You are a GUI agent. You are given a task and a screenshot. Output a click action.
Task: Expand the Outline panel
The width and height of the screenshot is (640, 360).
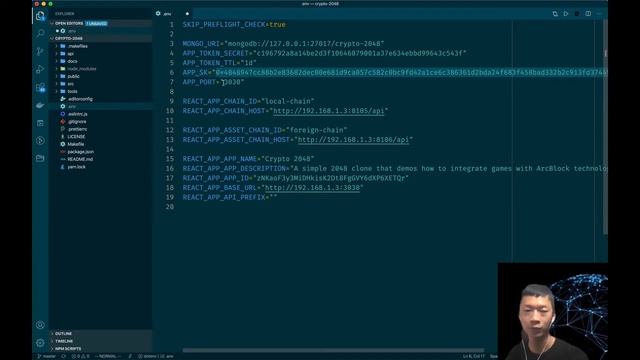click(63, 333)
